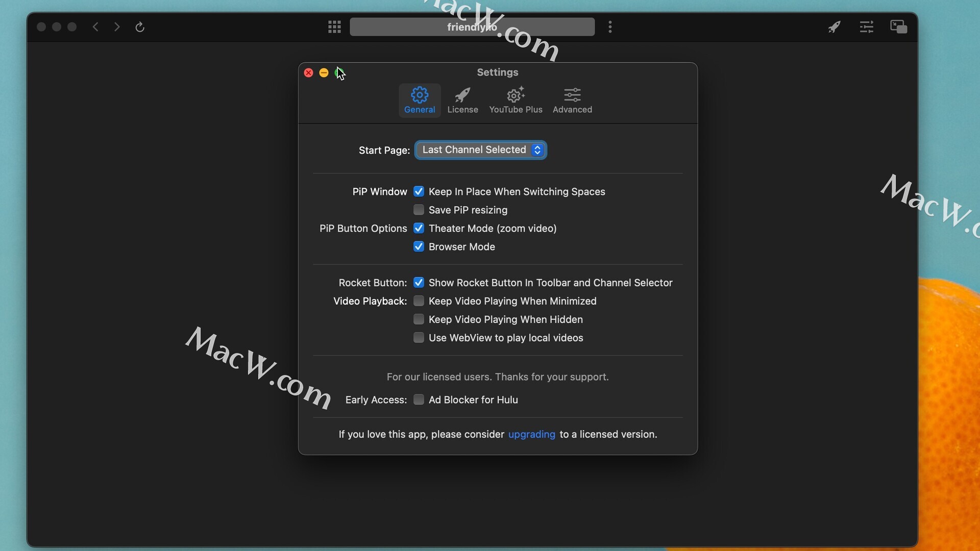Reload the page with the refresh icon
This screenshot has height=551, width=980.
click(139, 27)
